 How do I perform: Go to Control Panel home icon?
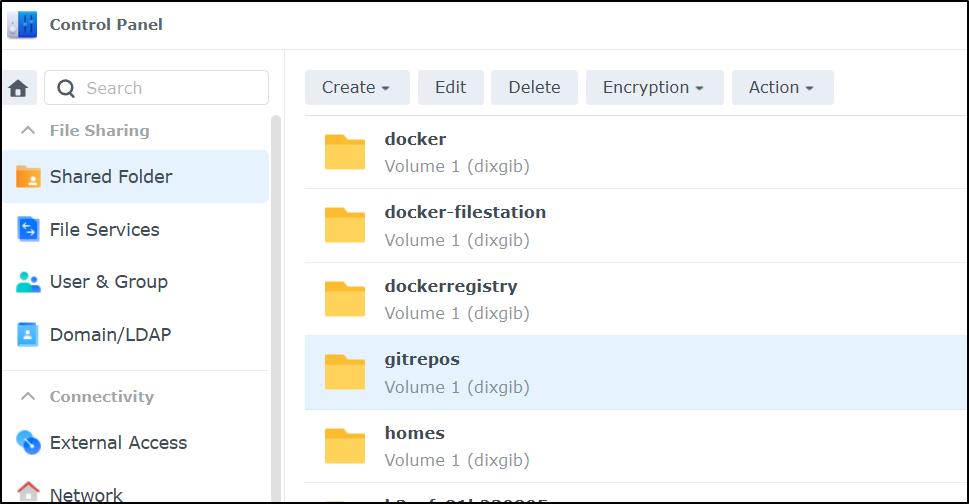coord(19,88)
